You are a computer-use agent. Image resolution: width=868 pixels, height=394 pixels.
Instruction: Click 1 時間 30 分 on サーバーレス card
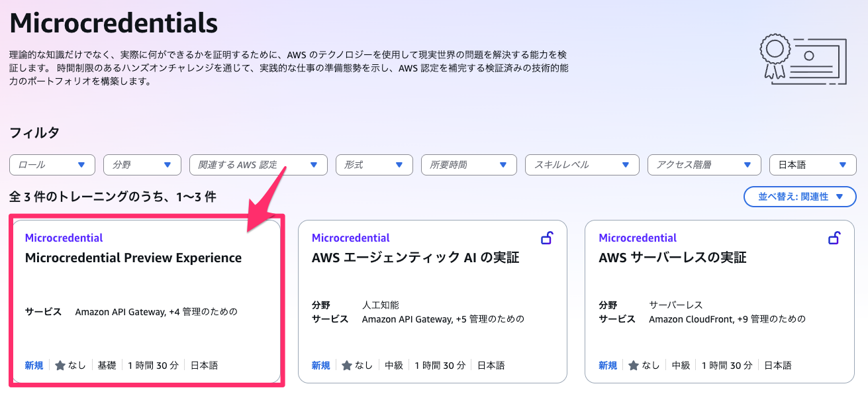point(727,366)
